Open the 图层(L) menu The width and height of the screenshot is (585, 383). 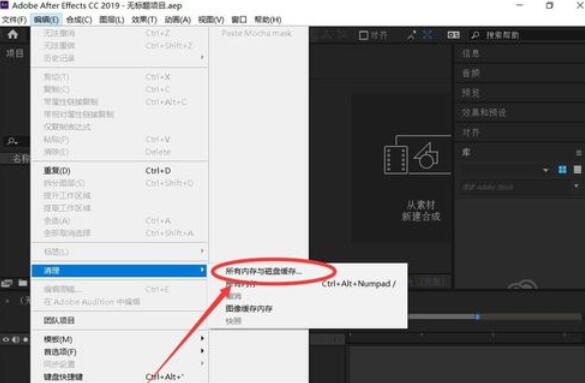(x=112, y=20)
